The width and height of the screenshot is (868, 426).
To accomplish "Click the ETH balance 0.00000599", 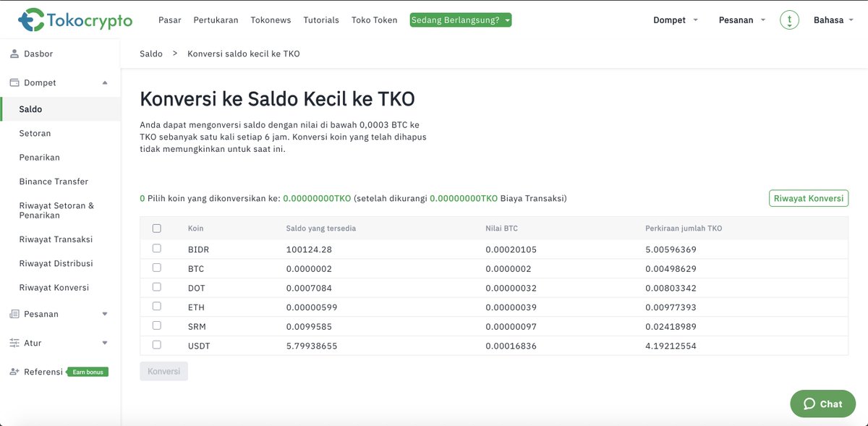I will pos(312,307).
